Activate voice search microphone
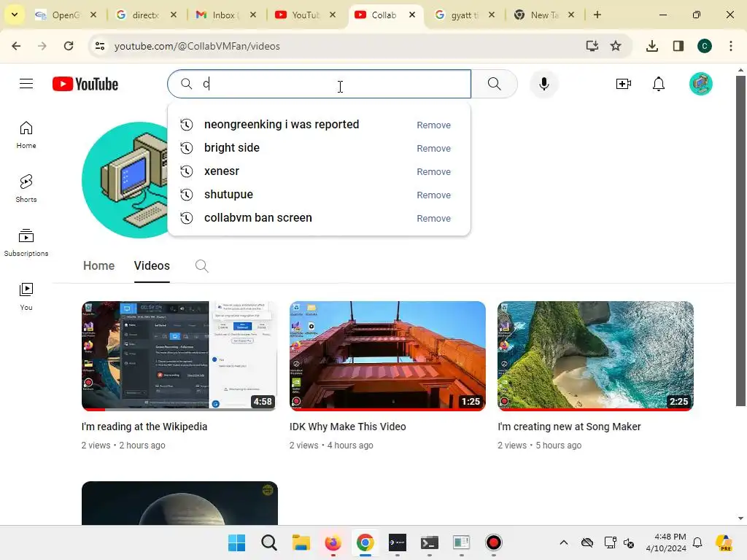The height and width of the screenshot is (560, 747). pyautogui.click(x=543, y=84)
